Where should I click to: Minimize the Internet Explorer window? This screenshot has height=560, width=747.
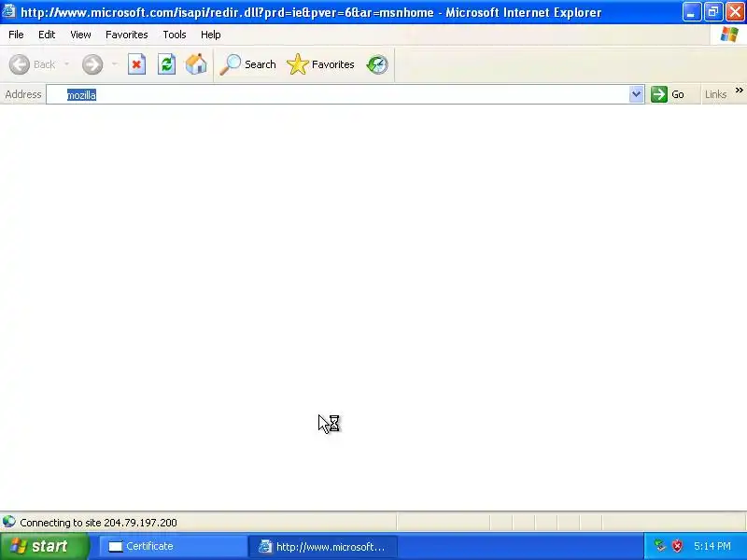pos(691,12)
